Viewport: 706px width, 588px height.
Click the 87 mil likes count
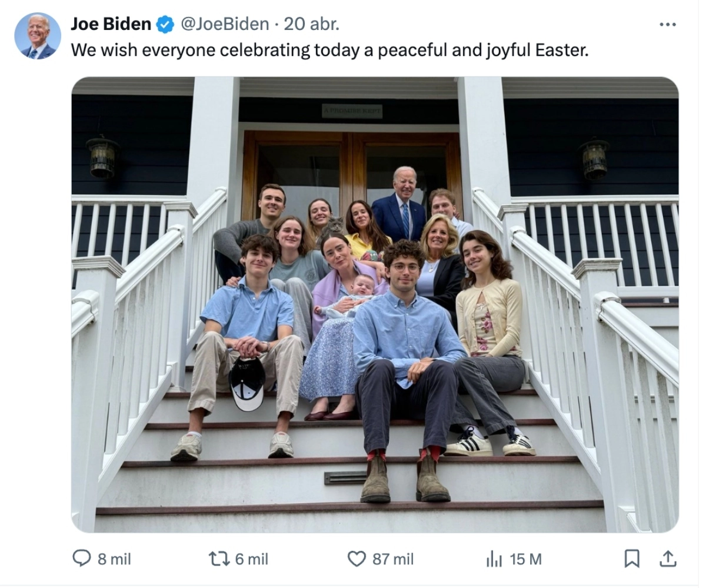(393, 559)
